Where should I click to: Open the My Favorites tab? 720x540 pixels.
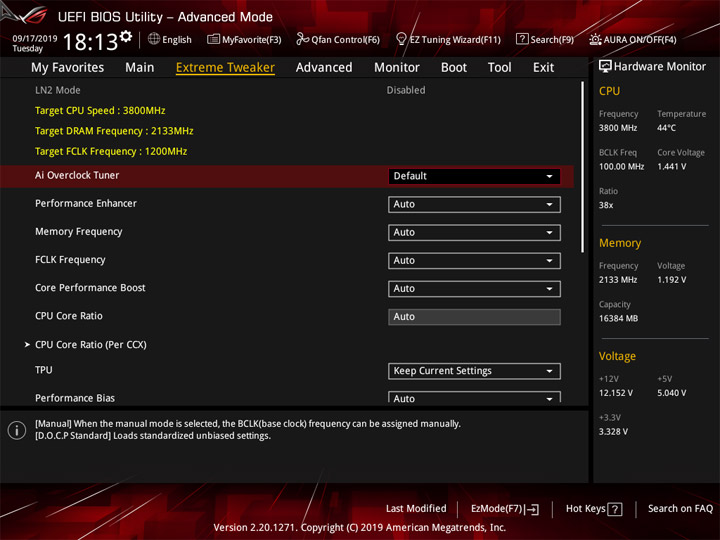68,68
